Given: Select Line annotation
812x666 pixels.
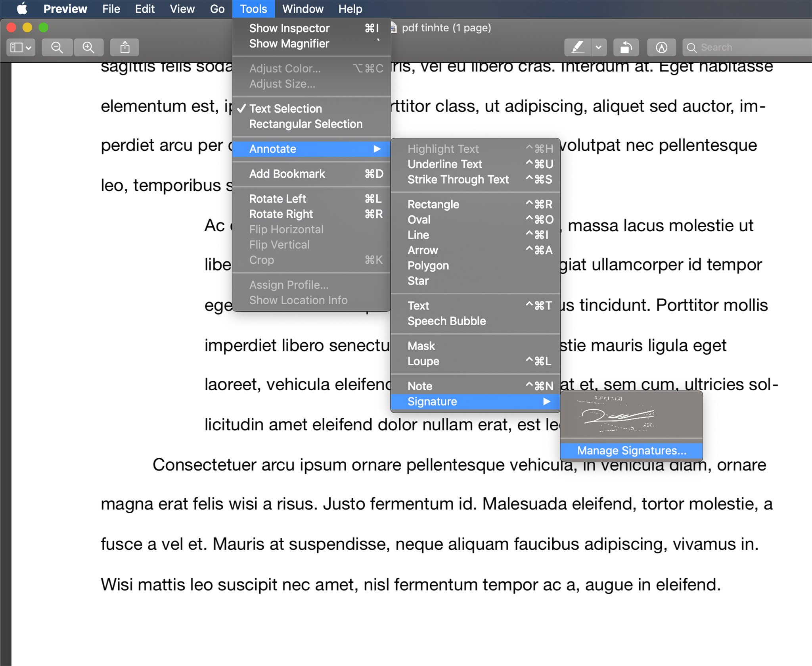Looking at the screenshot, I should pos(475,235).
